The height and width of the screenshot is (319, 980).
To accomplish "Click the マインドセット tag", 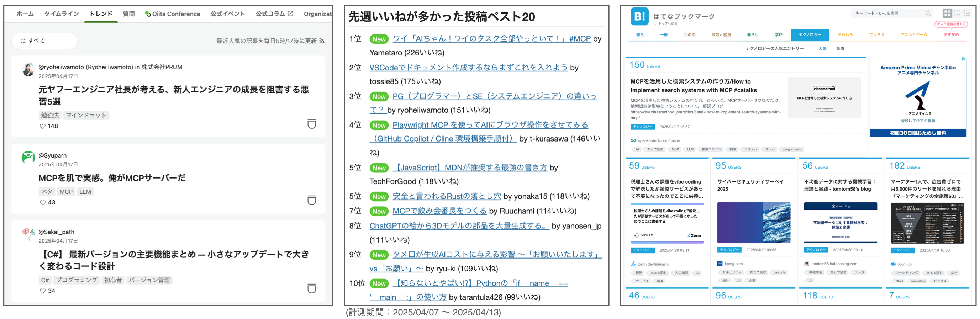I will [86, 115].
